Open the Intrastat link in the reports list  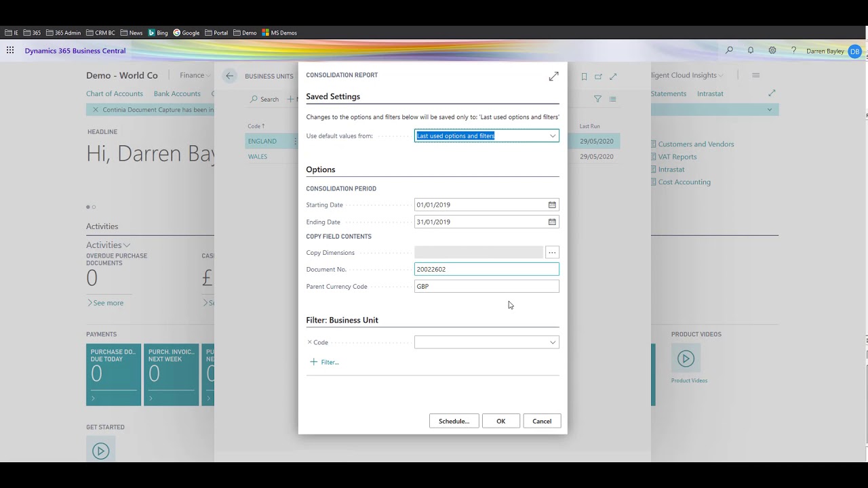click(671, 169)
